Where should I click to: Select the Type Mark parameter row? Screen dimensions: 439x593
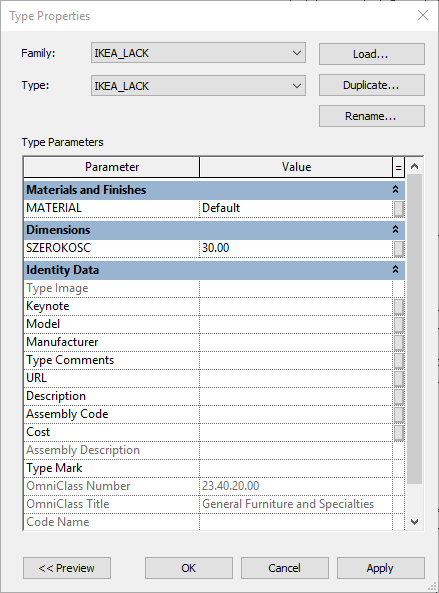214,468
